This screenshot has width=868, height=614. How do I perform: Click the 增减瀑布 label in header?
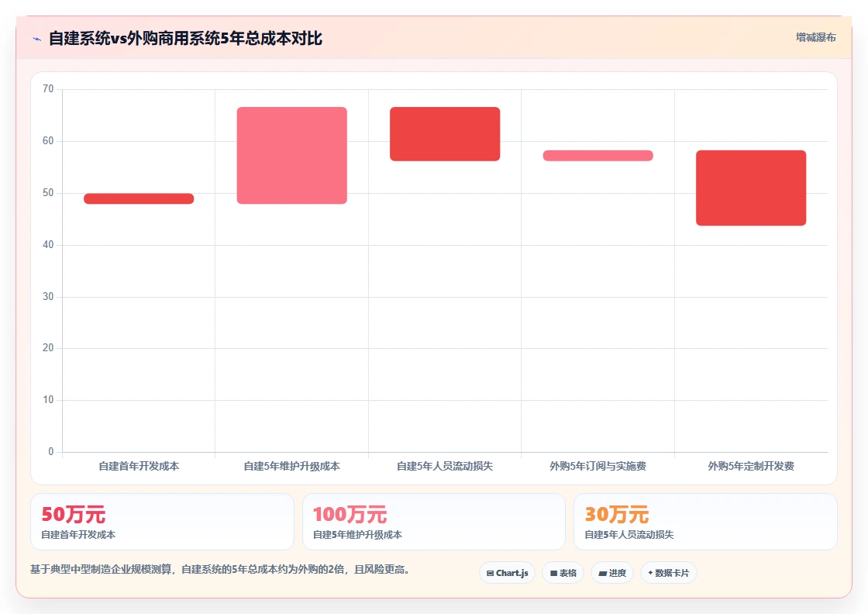click(815, 38)
